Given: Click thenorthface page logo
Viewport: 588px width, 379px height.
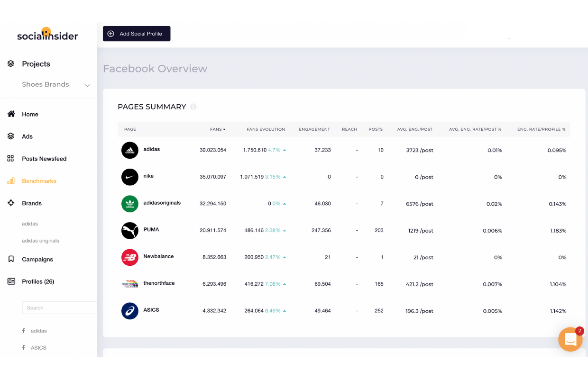Looking at the screenshot, I should click(x=130, y=284).
